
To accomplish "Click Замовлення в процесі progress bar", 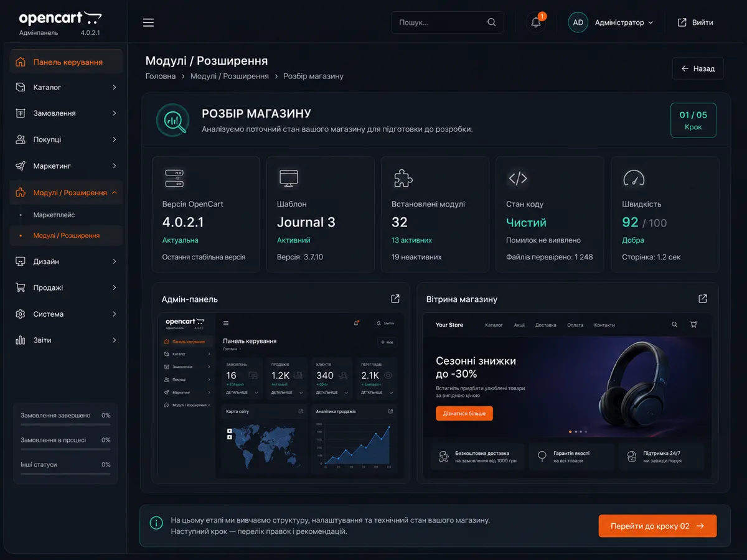I will click(65, 449).
